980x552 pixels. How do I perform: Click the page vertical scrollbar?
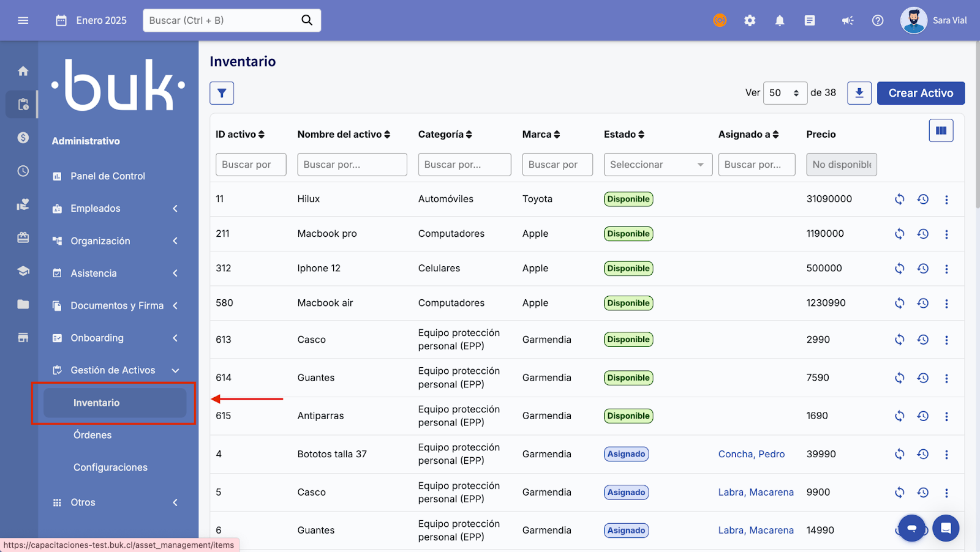977,125
